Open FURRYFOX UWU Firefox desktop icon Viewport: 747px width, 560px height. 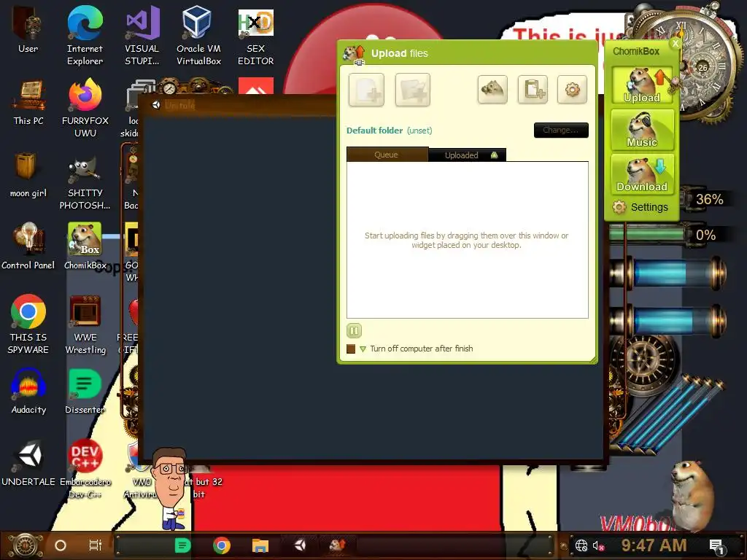(x=85, y=108)
